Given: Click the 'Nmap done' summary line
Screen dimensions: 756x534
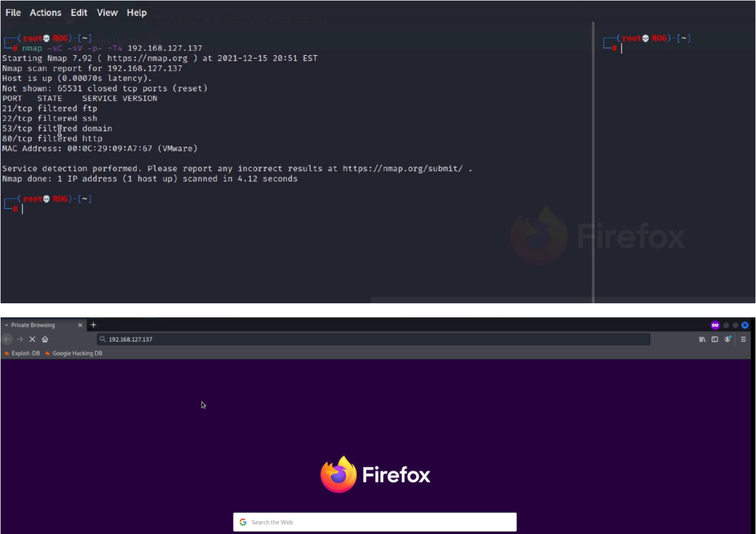Looking at the screenshot, I should point(150,178).
